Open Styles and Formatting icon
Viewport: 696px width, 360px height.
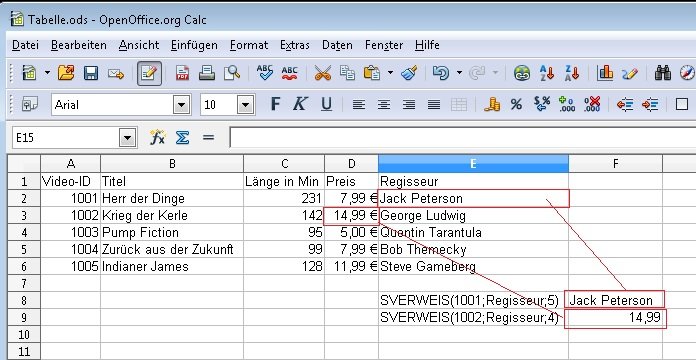30,104
